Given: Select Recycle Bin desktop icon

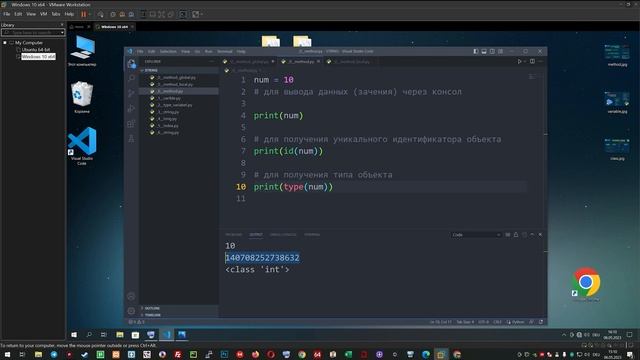Looking at the screenshot, I should [x=82, y=98].
